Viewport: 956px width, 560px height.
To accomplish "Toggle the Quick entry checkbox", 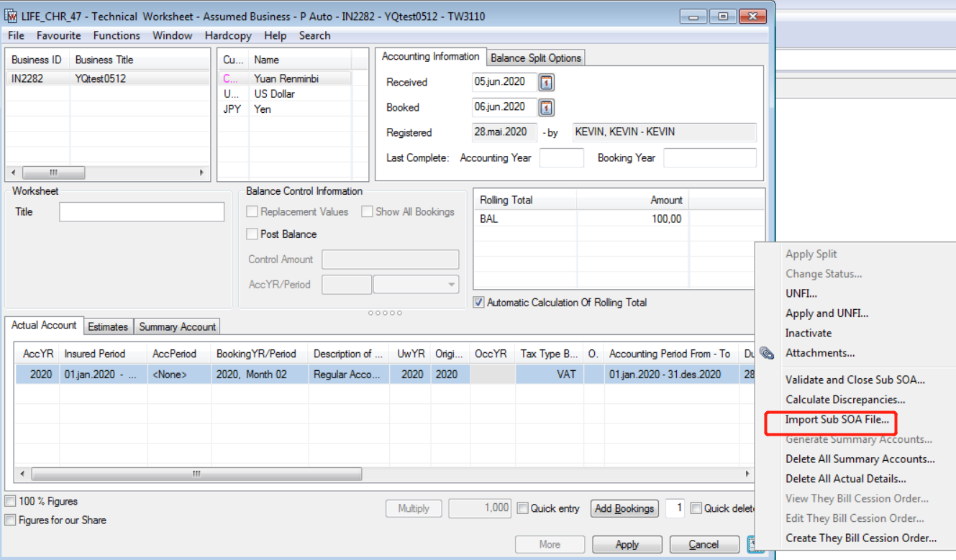I will (523, 508).
